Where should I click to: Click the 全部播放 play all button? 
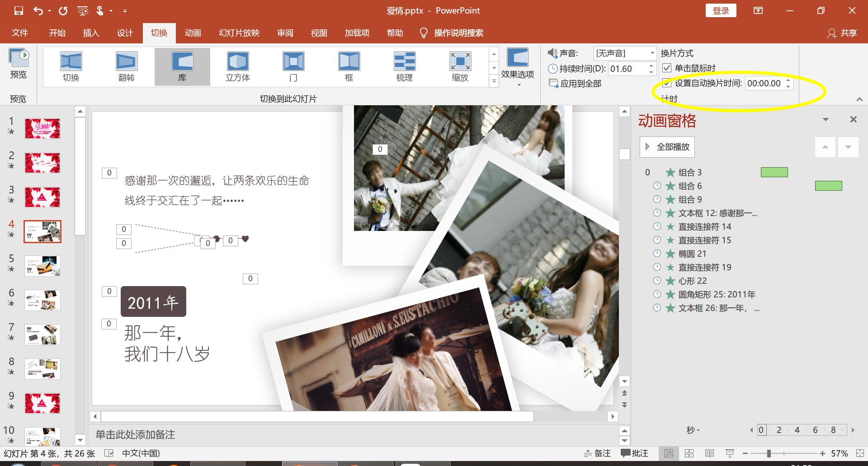click(x=667, y=147)
